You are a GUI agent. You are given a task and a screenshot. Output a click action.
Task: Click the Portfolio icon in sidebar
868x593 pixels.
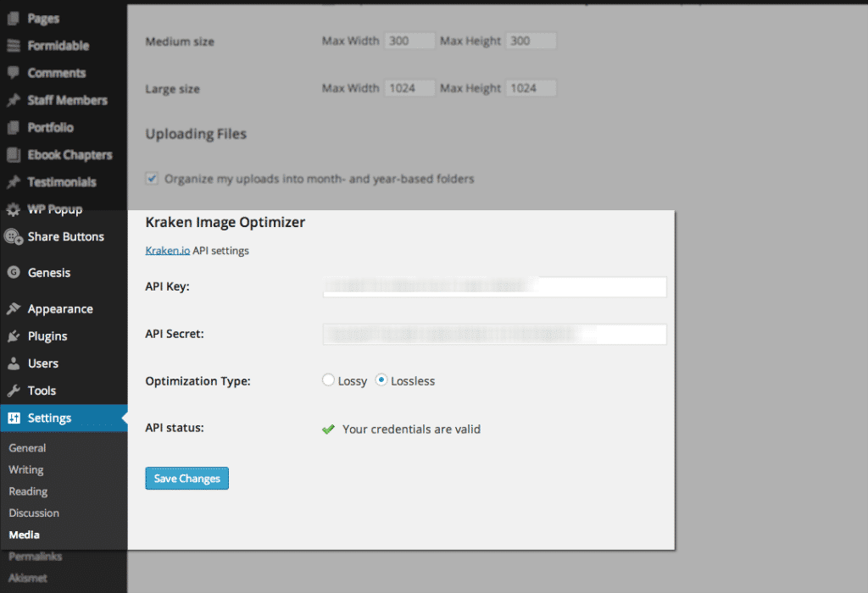14,128
